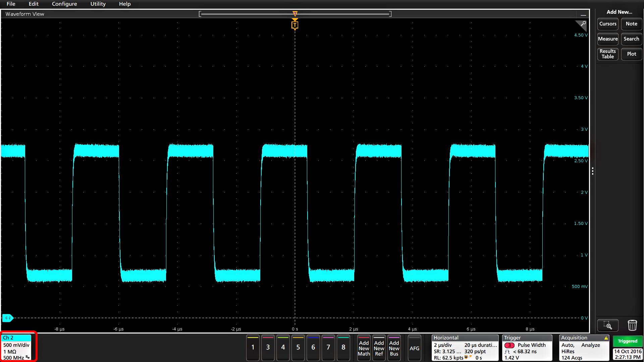Open the Pulse Width trigger badge
The height and width of the screenshot is (362, 644).
pos(527,348)
